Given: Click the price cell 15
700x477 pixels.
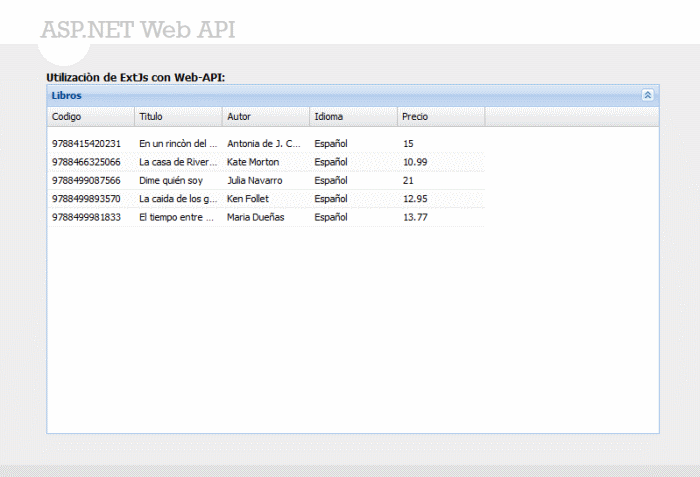Looking at the screenshot, I should 408,144.
